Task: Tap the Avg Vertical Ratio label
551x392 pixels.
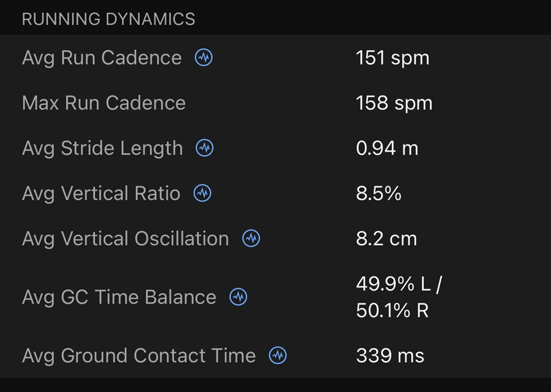Action: [101, 193]
